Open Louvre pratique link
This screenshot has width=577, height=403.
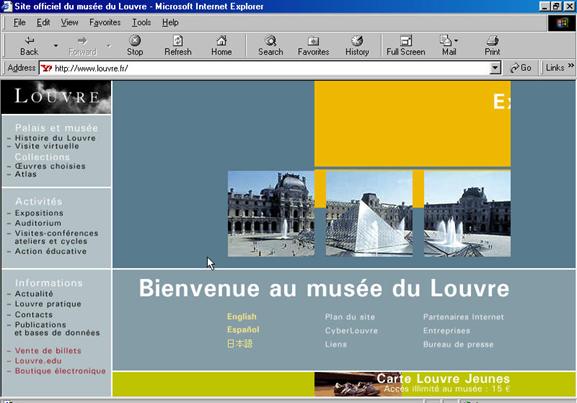48,304
